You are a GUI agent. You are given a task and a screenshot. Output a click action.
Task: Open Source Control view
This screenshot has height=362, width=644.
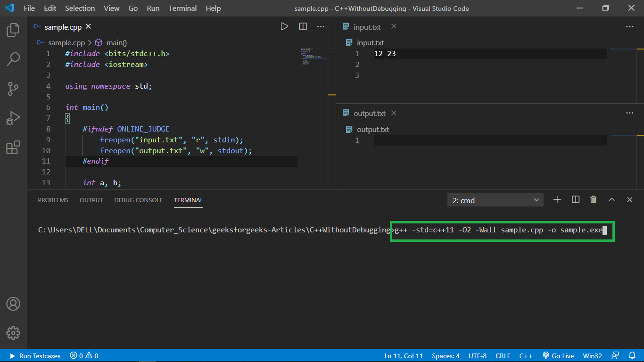[13, 89]
